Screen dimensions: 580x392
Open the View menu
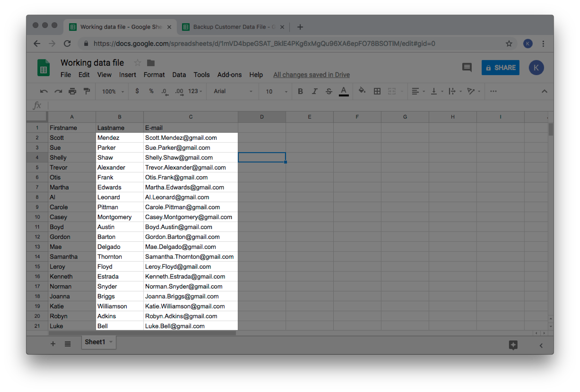(104, 75)
